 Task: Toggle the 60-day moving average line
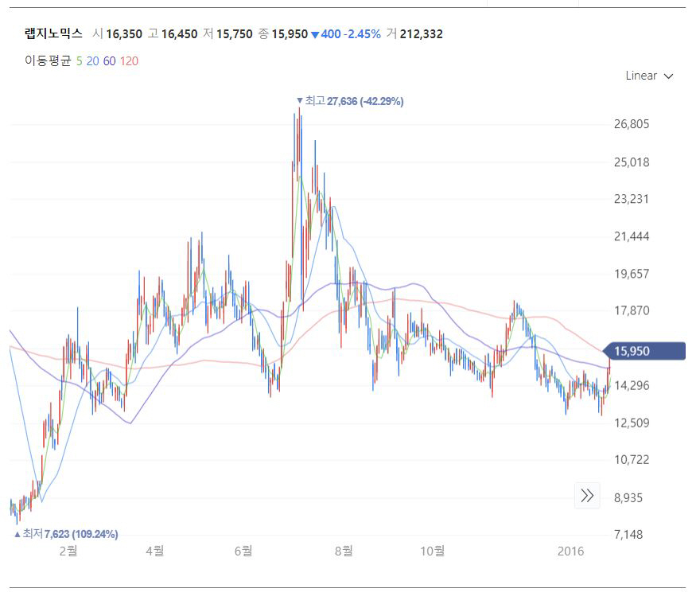pos(110,60)
